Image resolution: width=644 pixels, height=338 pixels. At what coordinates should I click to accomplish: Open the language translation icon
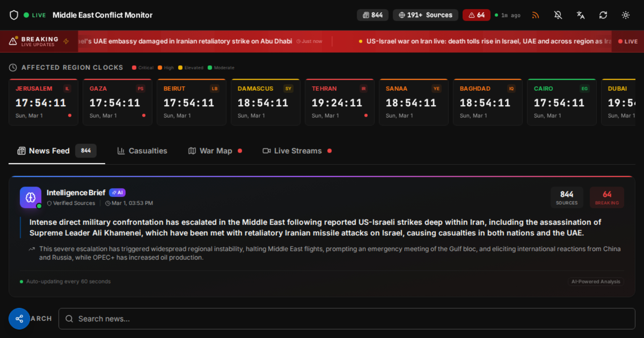click(x=580, y=15)
